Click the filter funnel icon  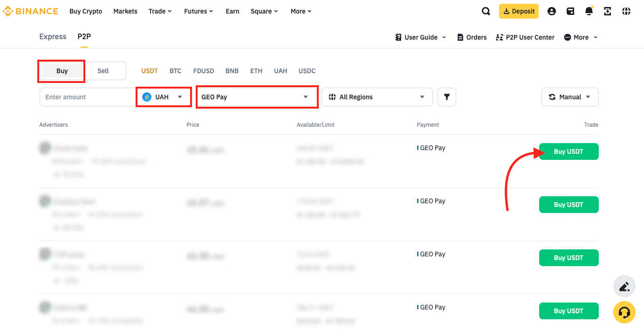(447, 97)
